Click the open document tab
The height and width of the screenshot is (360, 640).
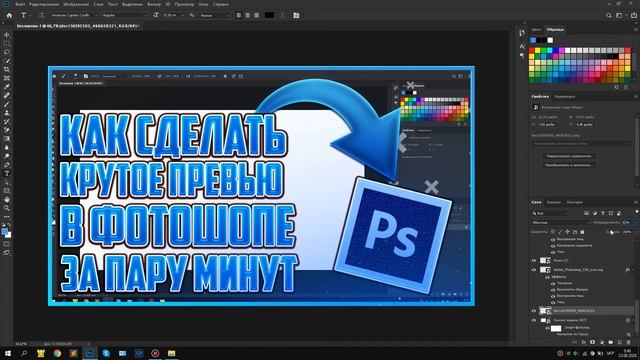(77, 26)
